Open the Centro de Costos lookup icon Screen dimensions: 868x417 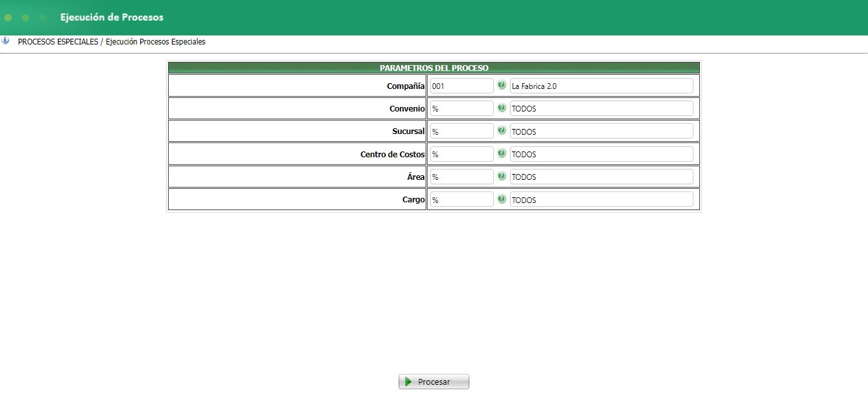502,153
